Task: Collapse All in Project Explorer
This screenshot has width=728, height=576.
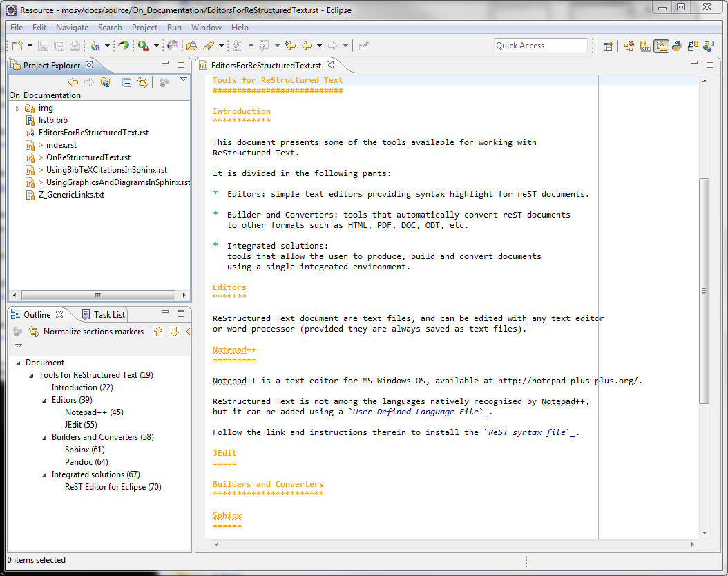Action: (x=127, y=83)
